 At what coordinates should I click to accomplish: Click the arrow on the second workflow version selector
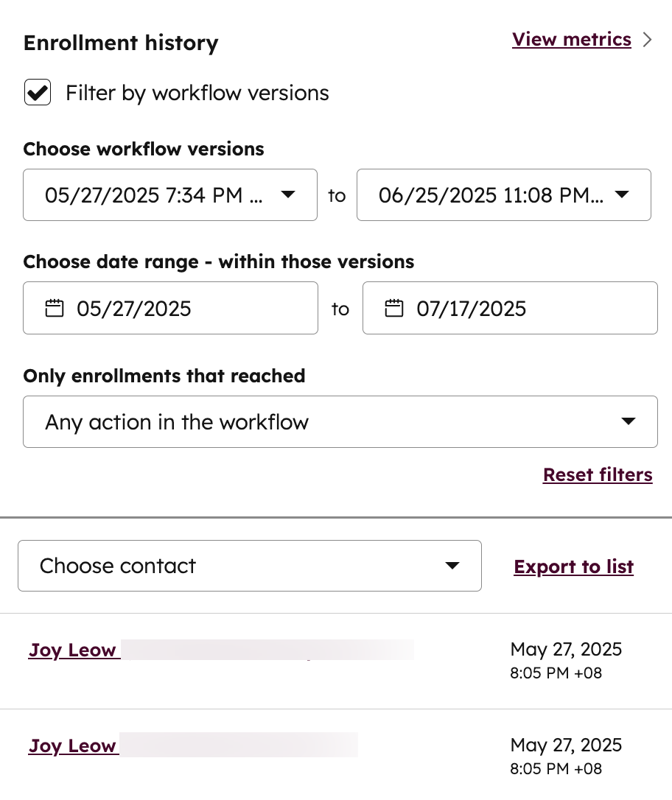tap(622, 194)
